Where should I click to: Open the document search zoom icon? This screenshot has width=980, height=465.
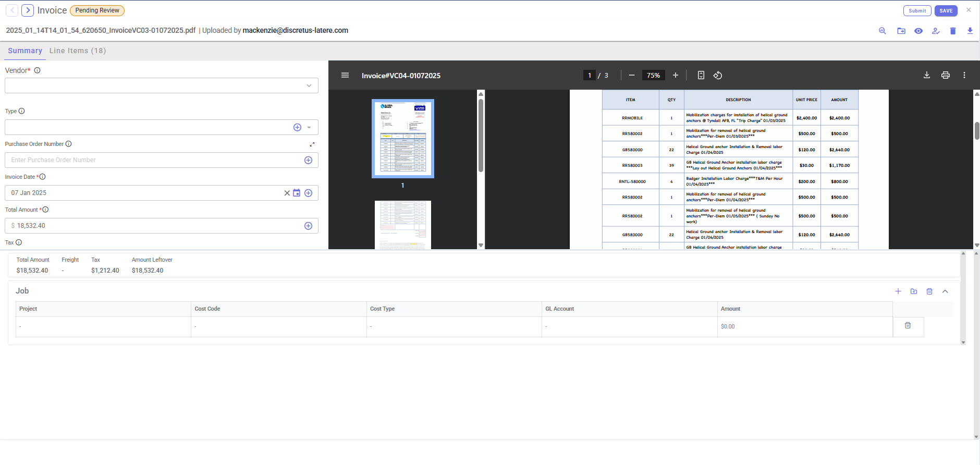pyautogui.click(x=883, y=31)
